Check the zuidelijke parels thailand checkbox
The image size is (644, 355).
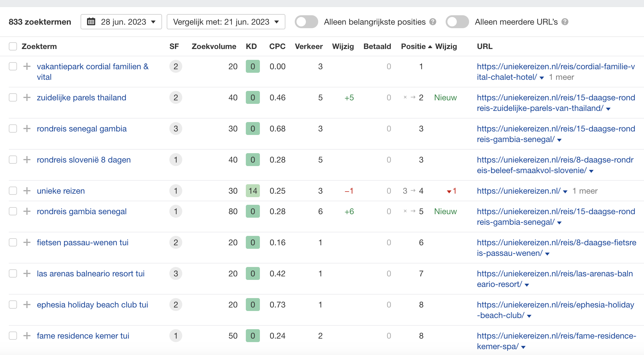(x=13, y=97)
